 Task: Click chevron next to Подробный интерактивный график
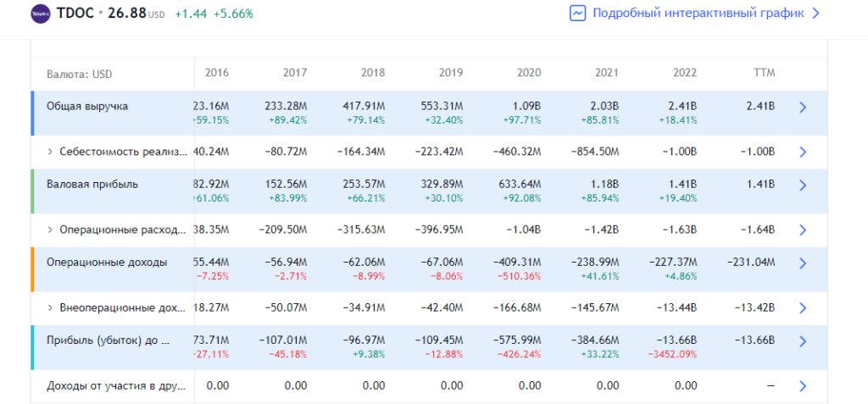(815, 14)
